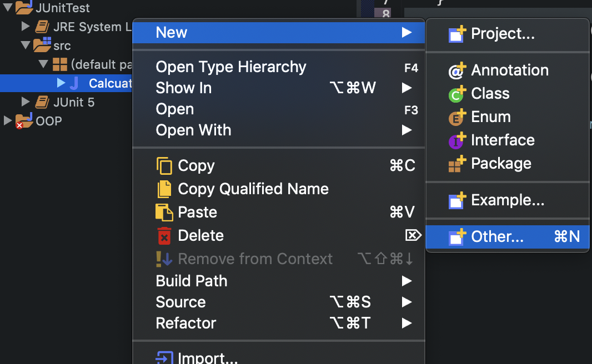Screen dimensions: 592x364
Task: Click the purple Interface icon
Action: [456, 140]
